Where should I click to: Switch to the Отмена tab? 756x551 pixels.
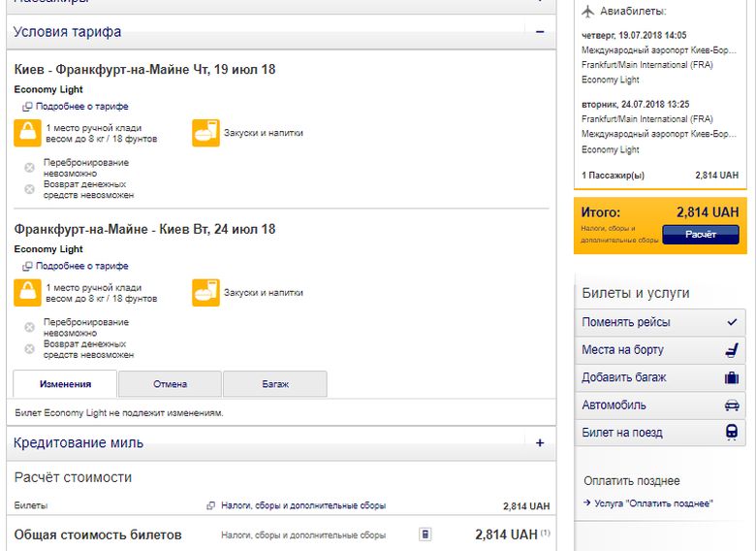pyautogui.click(x=170, y=384)
